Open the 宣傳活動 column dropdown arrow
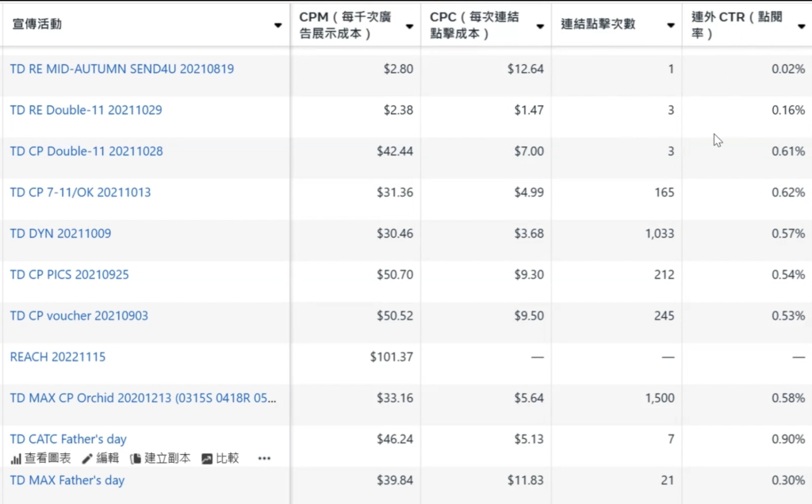Viewport: 812px width, 504px height. point(278,25)
